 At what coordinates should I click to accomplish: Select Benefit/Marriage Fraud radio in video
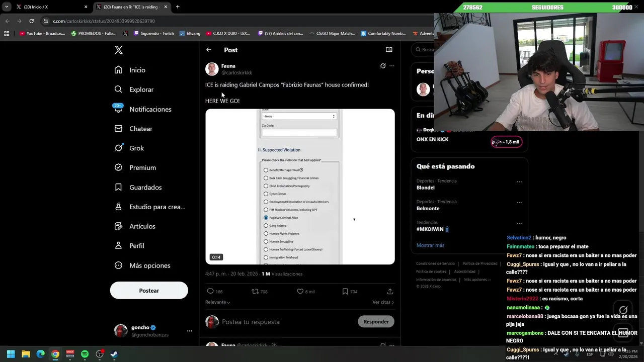pos(266,170)
